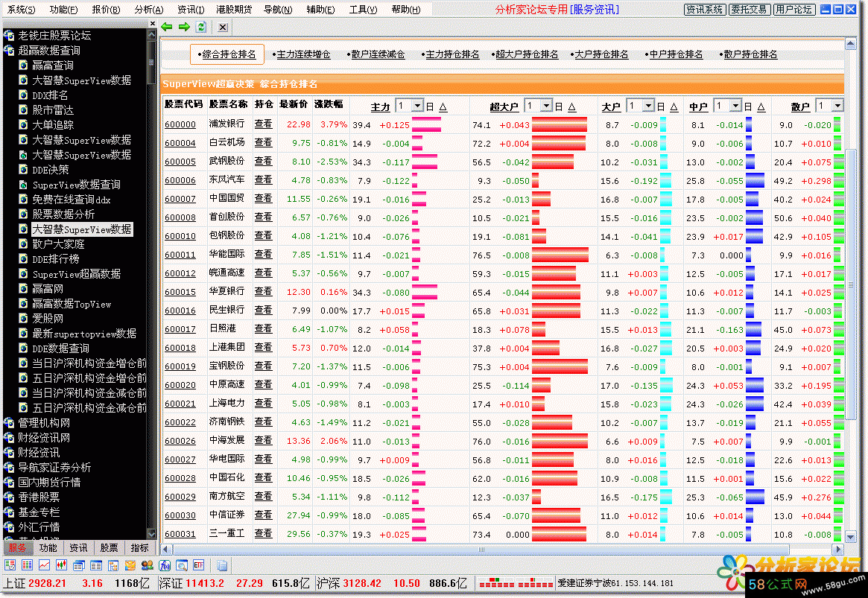
Task: Open the two-people users icon
Action: pyautogui.click(x=148, y=564)
